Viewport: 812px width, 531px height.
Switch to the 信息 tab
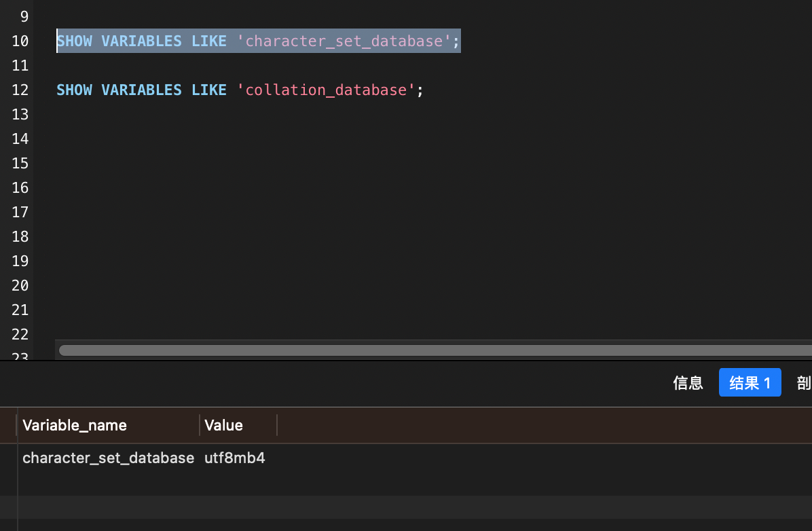pyautogui.click(x=688, y=383)
